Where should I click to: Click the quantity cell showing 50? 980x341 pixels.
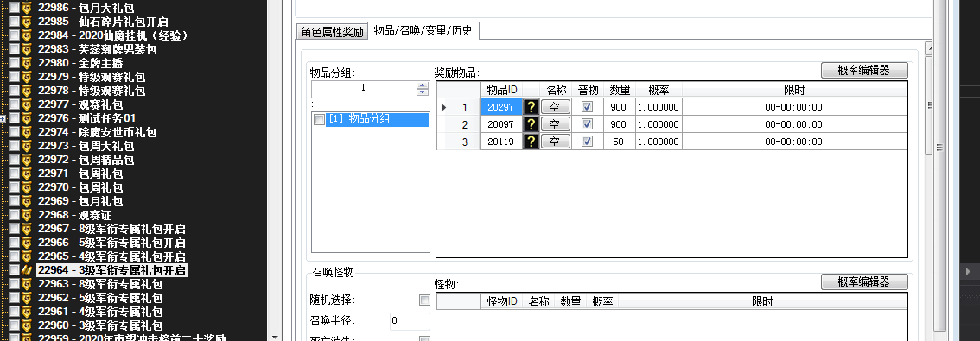(x=619, y=142)
